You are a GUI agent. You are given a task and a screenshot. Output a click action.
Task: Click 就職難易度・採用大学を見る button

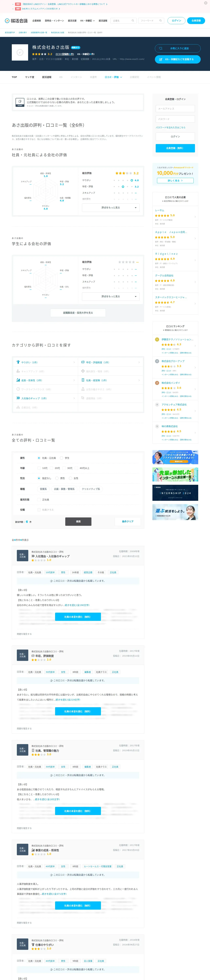click(78, 313)
